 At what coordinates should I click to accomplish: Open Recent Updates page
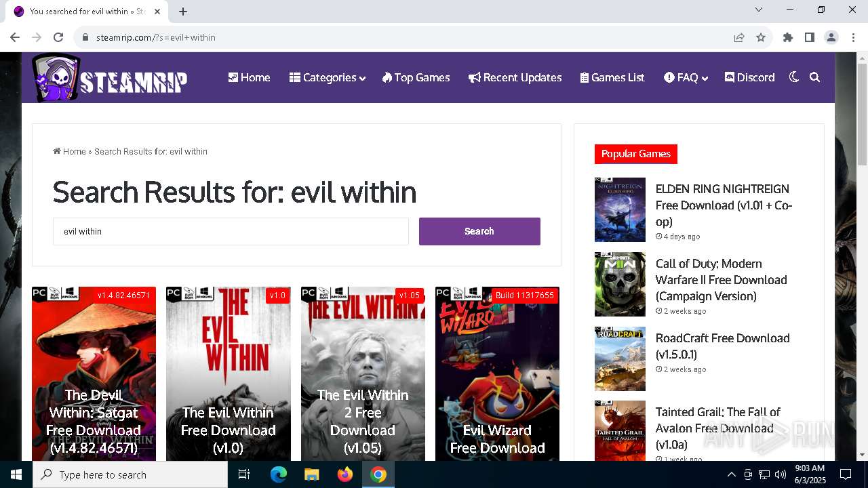(515, 77)
